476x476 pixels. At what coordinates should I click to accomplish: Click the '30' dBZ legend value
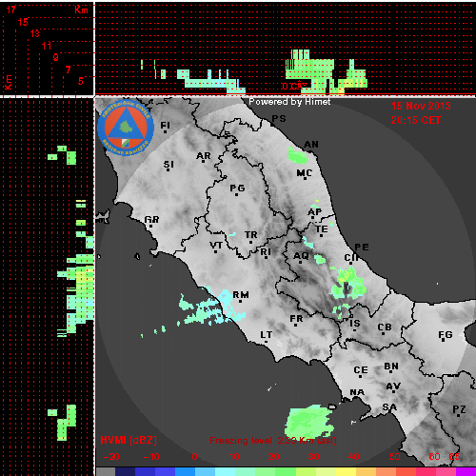313,457
